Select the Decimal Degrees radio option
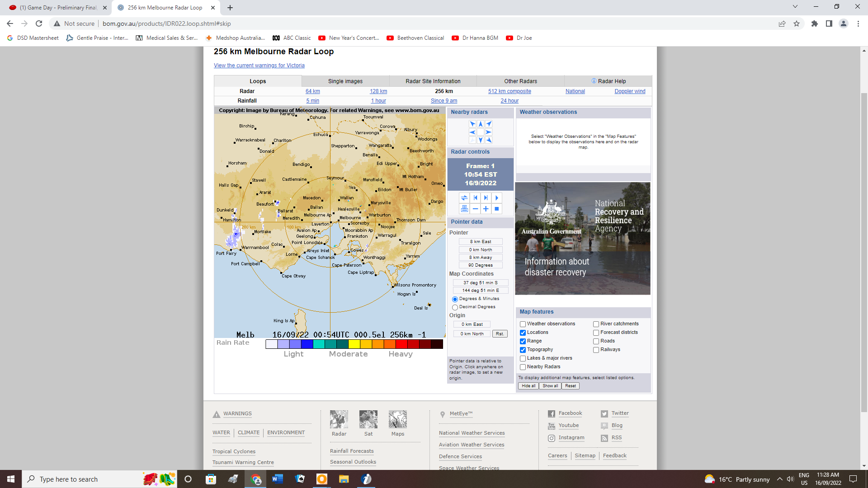 click(x=455, y=307)
